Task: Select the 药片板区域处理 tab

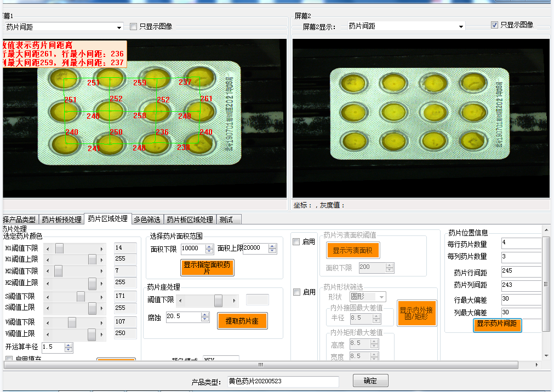Action: [190, 220]
